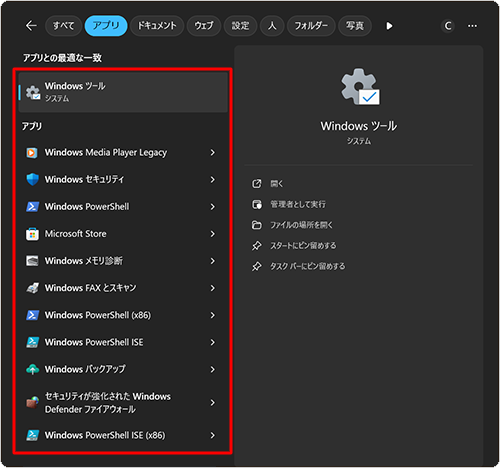Select the すべて filter tab
The height and width of the screenshot is (468, 500).
point(63,26)
